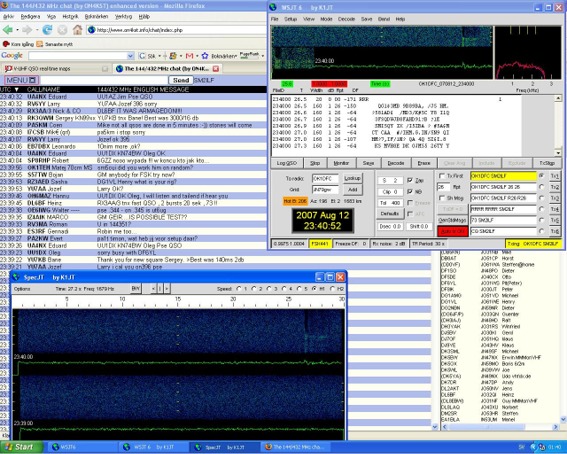This screenshot has height=454, width=567.
Task: Open the Gmail icon dropdown arrow
Action: point(197,56)
